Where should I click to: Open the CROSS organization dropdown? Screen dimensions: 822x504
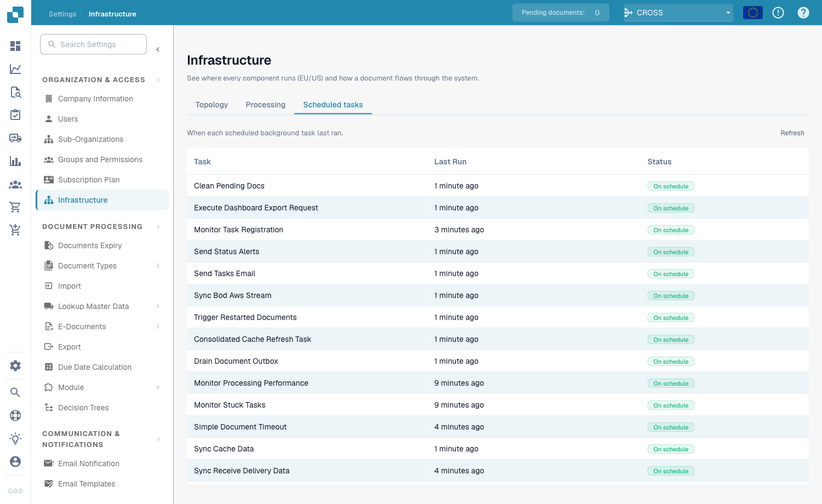678,13
